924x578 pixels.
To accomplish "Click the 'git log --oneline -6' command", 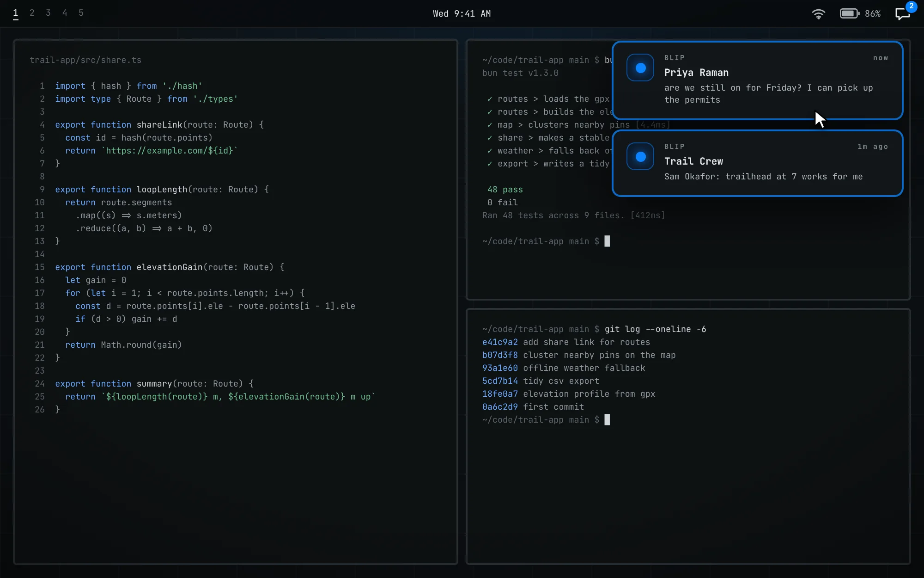I will tap(655, 329).
